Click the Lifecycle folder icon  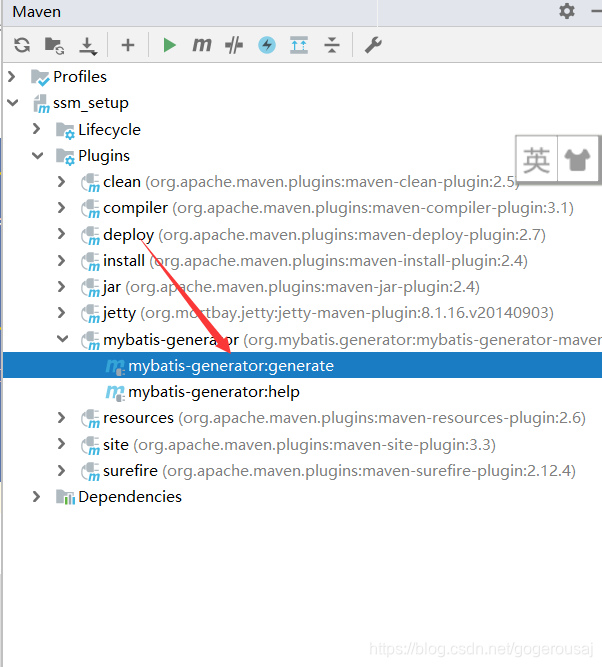[66, 130]
